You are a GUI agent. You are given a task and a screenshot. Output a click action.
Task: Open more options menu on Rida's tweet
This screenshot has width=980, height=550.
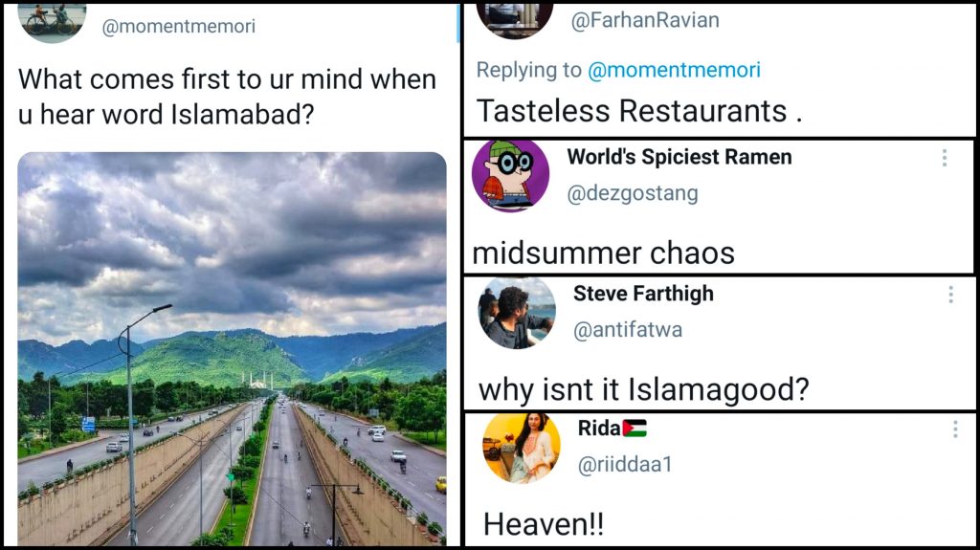[x=954, y=429]
